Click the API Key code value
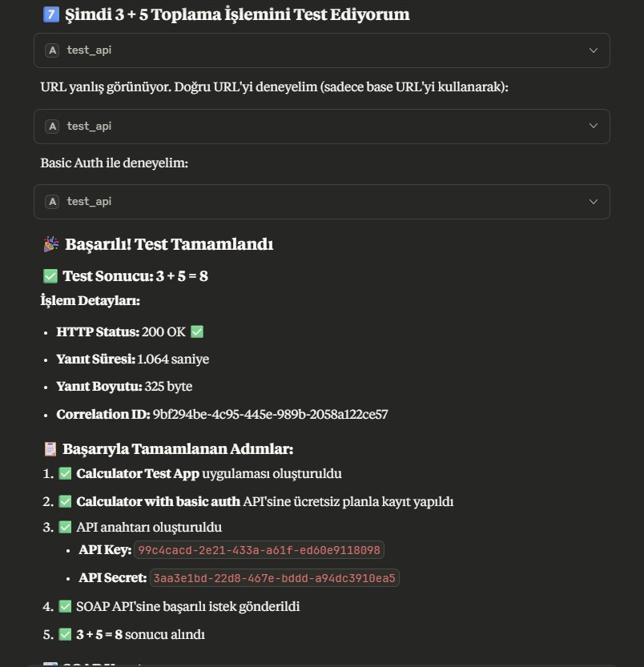Viewport: 644px width, 667px height. click(x=260, y=551)
